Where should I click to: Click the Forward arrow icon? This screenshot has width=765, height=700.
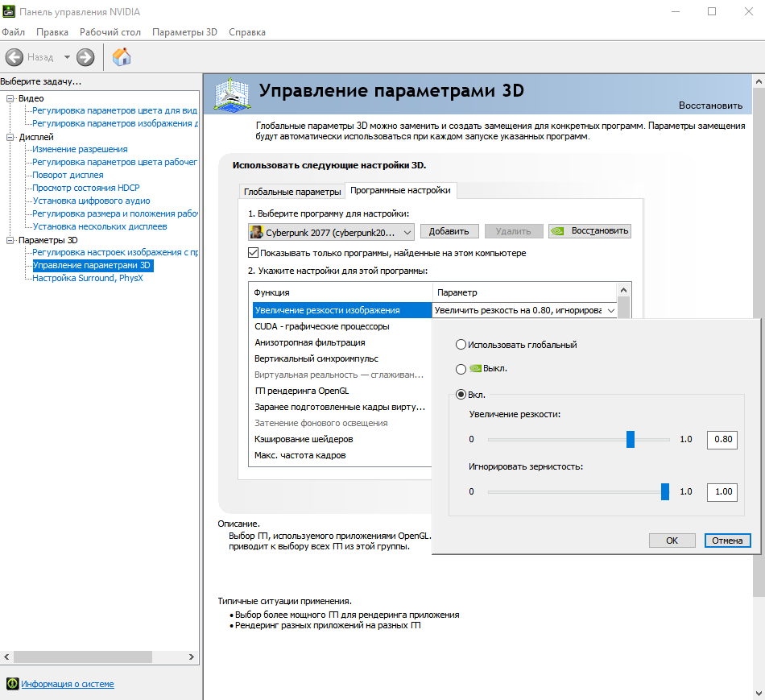tap(85, 57)
